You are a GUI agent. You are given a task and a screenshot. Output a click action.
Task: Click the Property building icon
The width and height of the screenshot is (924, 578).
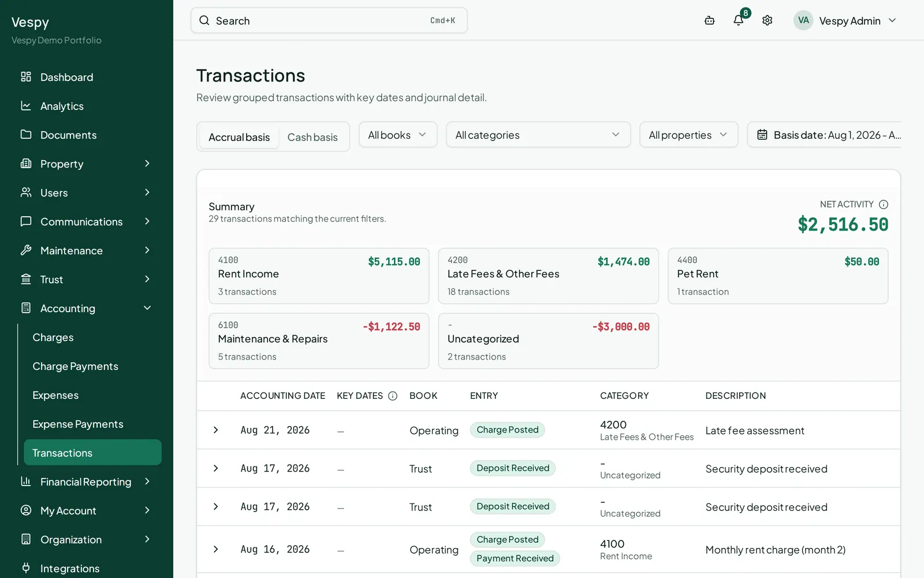(x=26, y=164)
